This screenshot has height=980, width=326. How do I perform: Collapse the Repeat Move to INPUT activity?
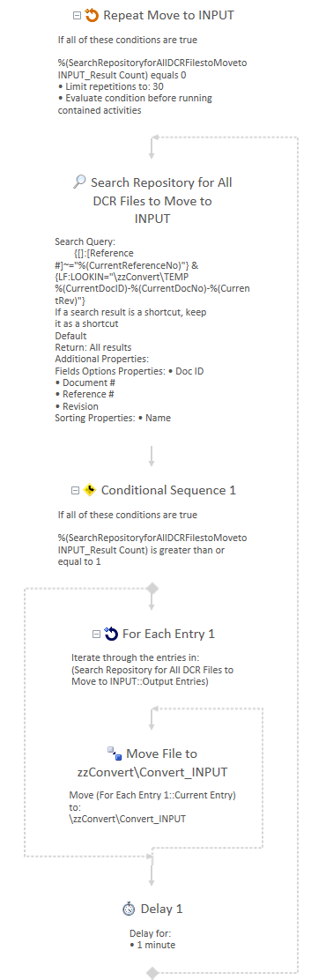77,16
